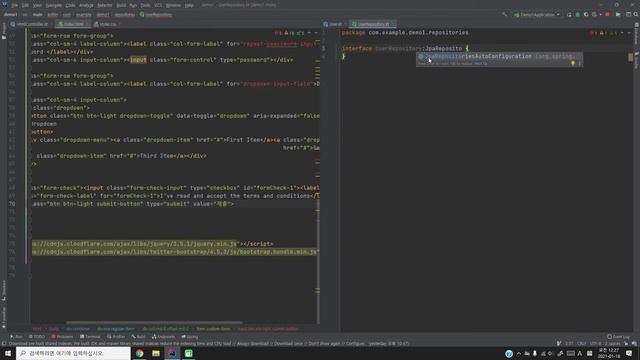Click the lightbulb icon in completion popup
The height and width of the screenshot is (360, 640).
[x=573, y=64]
